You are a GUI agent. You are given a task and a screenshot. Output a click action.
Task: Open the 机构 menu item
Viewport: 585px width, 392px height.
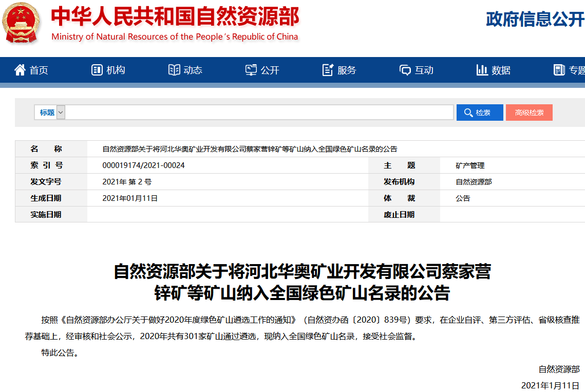click(x=116, y=70)
